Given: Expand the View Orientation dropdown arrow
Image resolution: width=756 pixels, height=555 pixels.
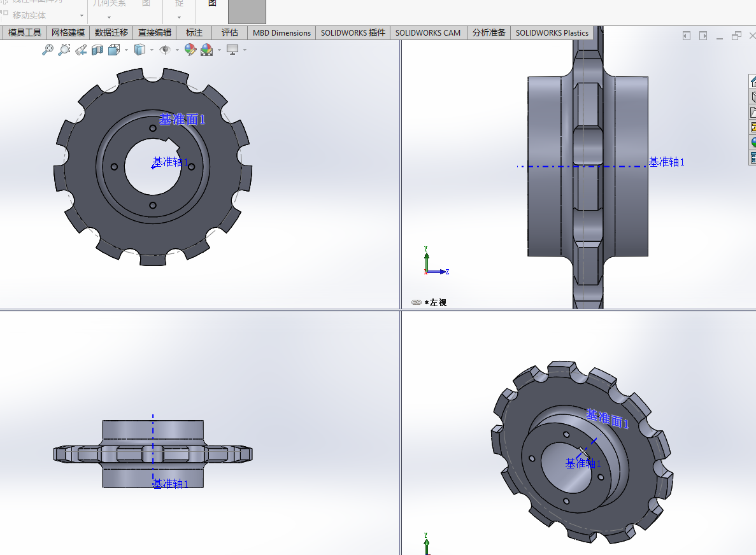Looking at the screenshot, I should [x=126, y=50].
